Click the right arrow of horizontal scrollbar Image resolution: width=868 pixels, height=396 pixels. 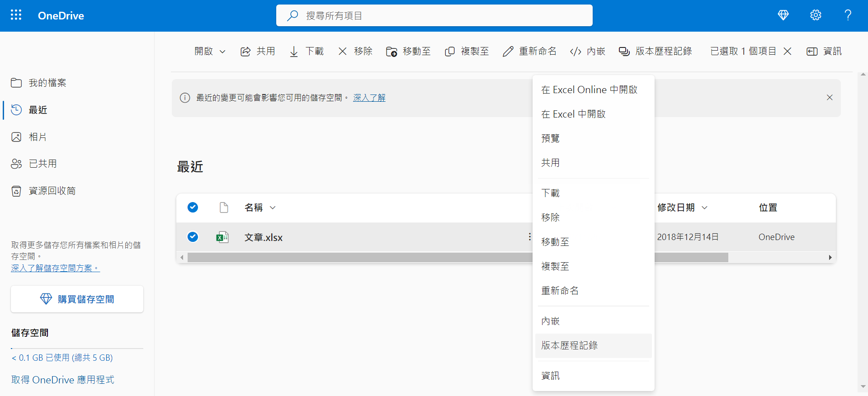pyautogui.click(x=830, y=258)
